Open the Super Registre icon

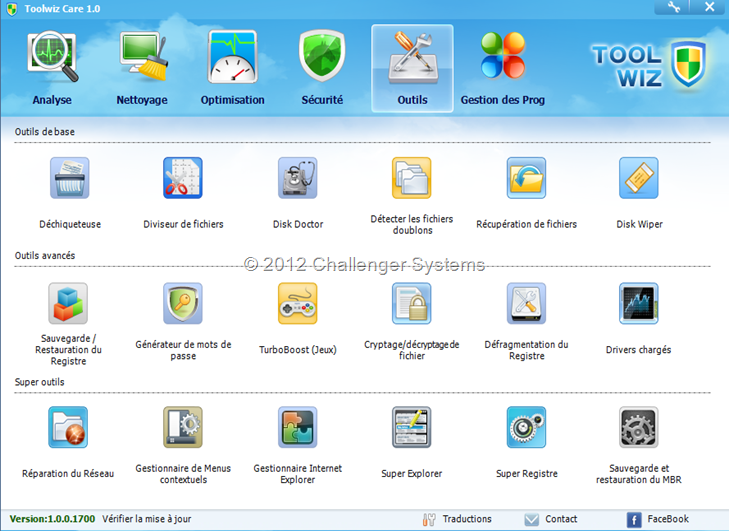(x=526, y=427)
